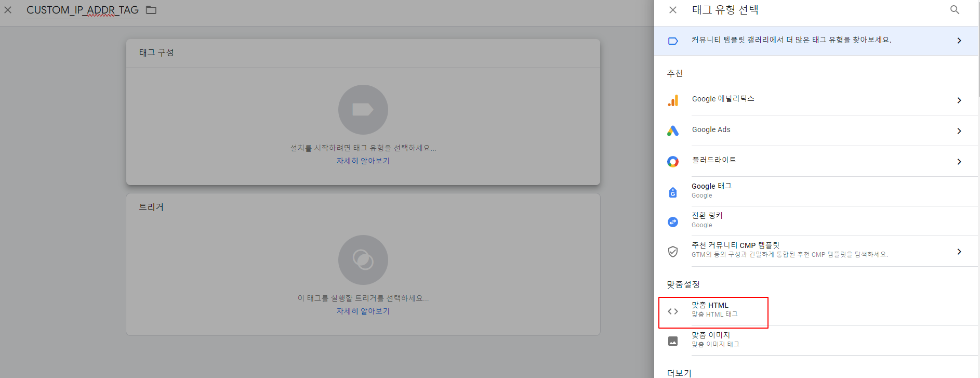The image size is (980, 378).
Task: Click the 전환 링커 arrows icon
Action: 673,222
